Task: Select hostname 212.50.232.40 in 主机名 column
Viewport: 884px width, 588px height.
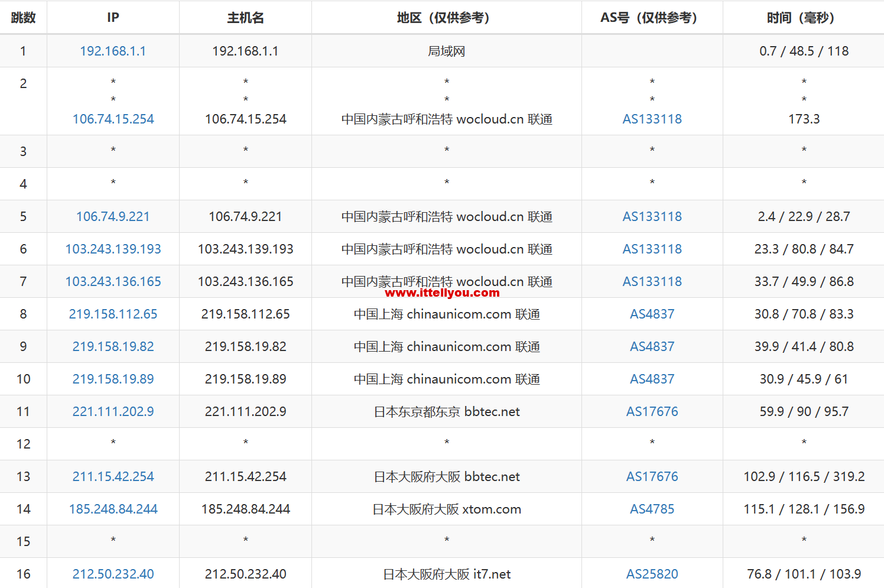Action: [x=245, y=574]
